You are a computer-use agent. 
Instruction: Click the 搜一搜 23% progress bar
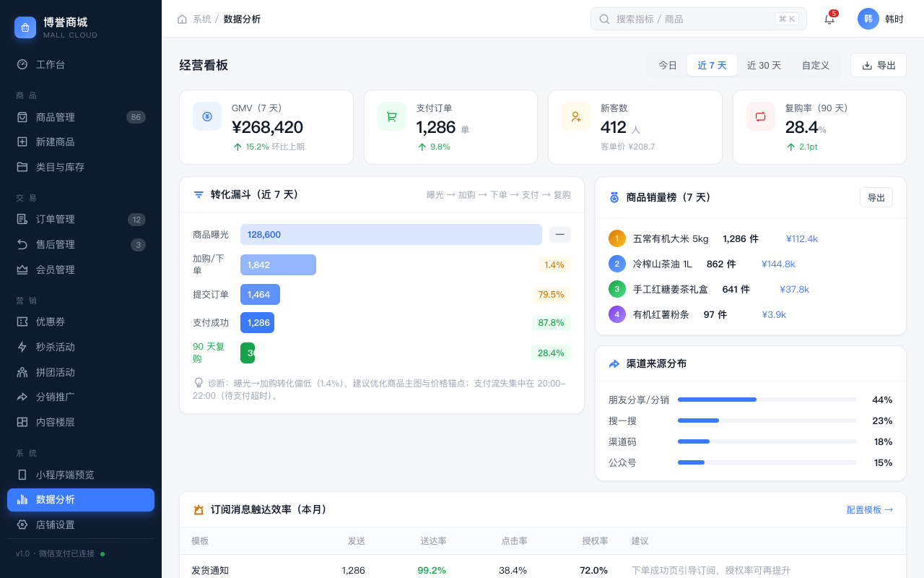767,420
